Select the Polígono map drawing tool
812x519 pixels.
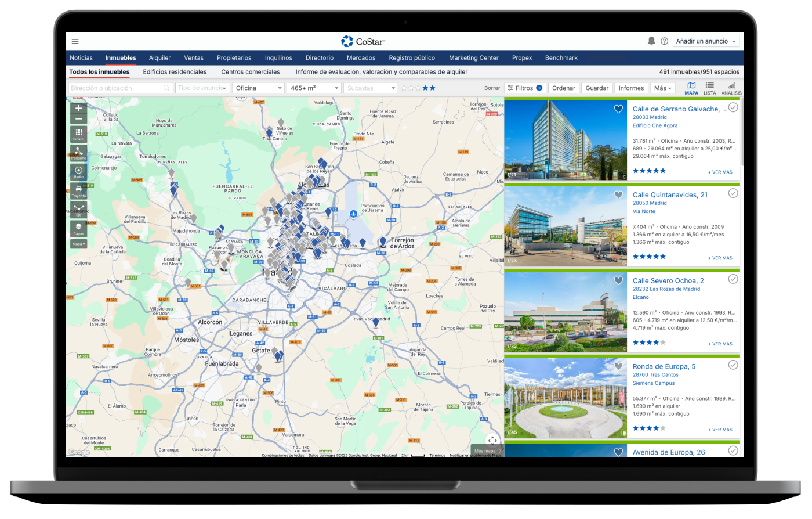79,153
